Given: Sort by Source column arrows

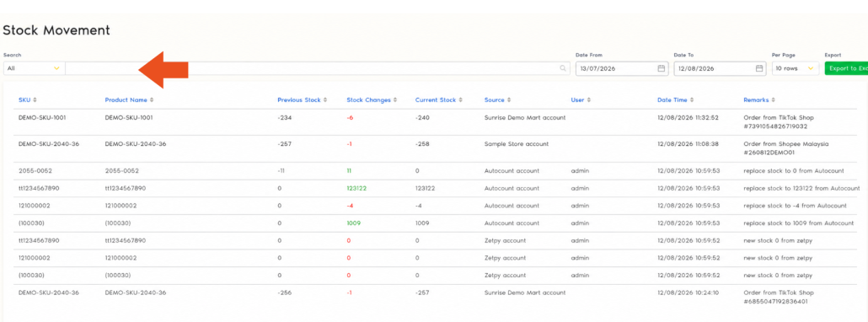Looking at the screenshot, I should 509,100.
